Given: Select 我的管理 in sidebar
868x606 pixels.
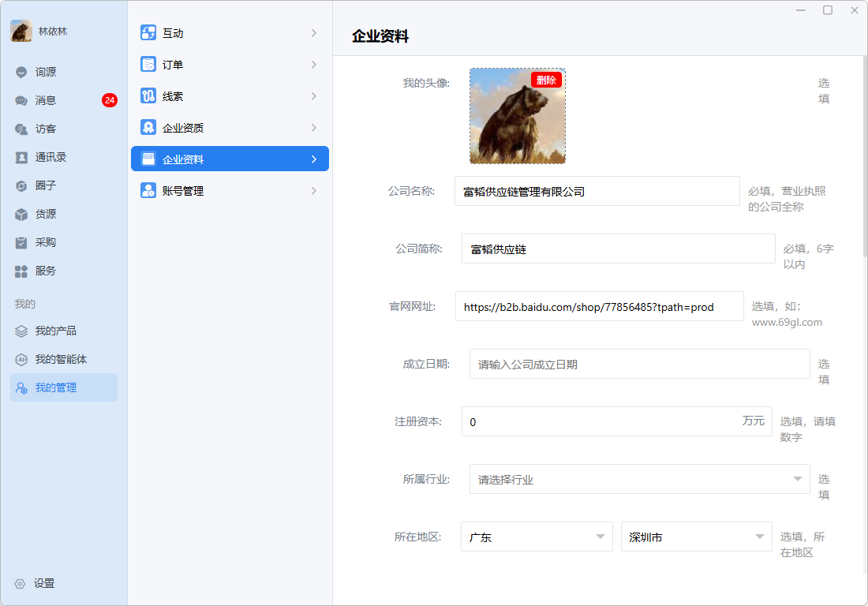Looking at the screenshot, I should coord(64,387).
